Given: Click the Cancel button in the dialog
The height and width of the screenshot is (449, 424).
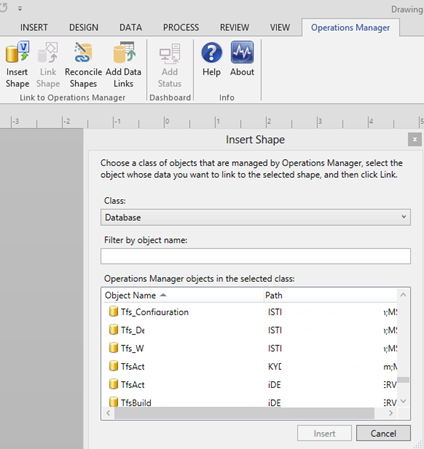Looking at the screenshot, I should (x=383, y=433).
